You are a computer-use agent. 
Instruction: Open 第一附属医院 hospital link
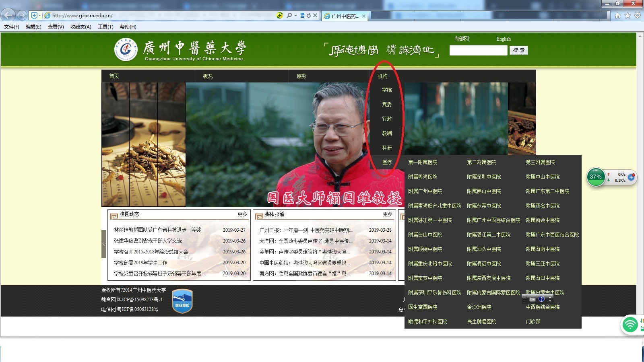(423, 162)
